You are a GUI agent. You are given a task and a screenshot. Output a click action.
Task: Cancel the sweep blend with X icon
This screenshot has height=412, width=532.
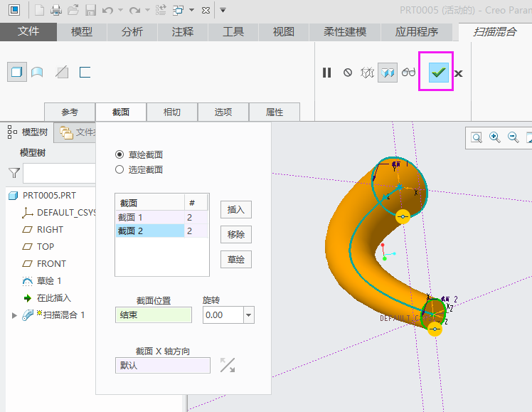coord(459,73)
